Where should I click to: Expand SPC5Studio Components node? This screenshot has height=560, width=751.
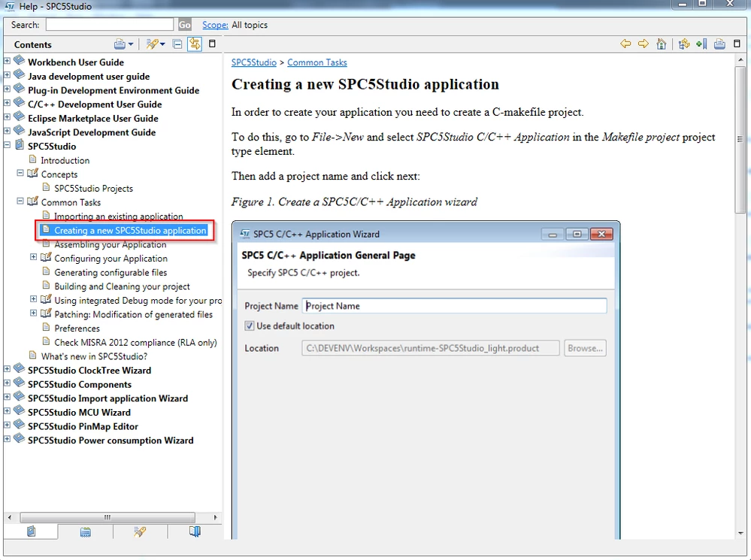8,383
